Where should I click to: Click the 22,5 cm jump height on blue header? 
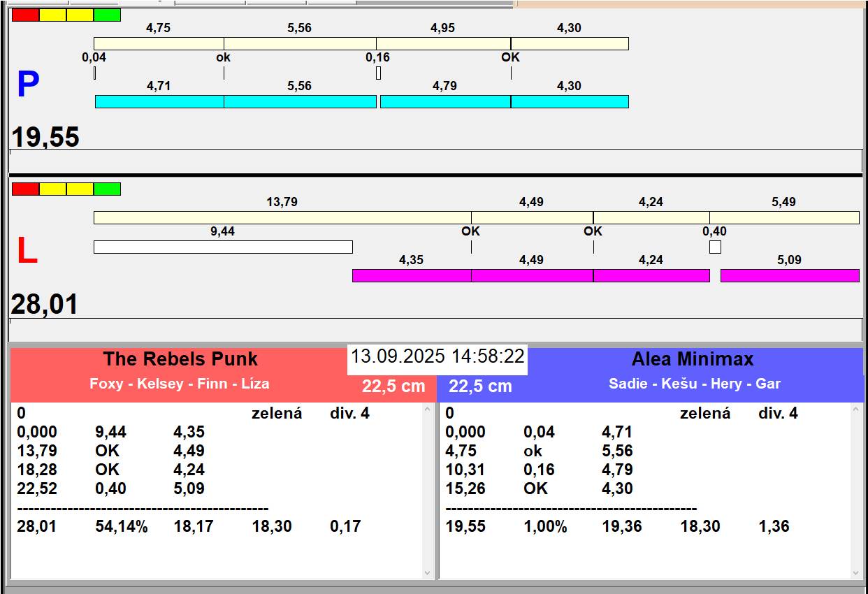480,386
